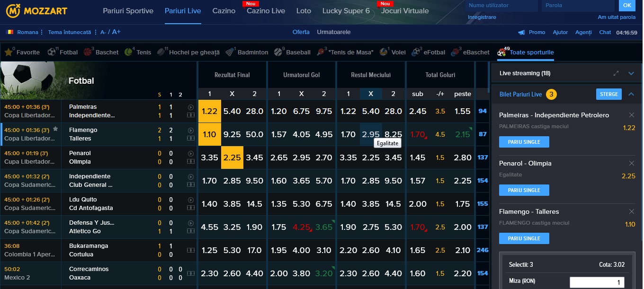Screen dimensions: 644x289
Task: Click the STERGE button
Action: click(609, 94)
